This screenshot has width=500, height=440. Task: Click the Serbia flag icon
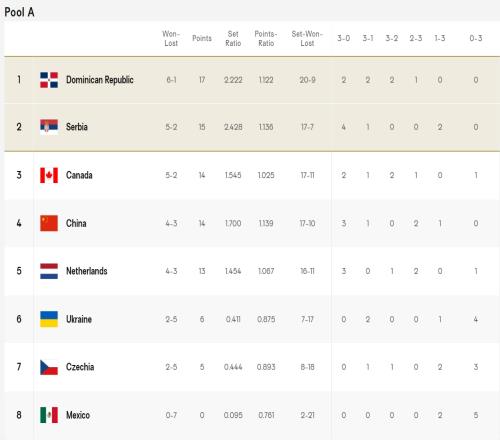49,127
